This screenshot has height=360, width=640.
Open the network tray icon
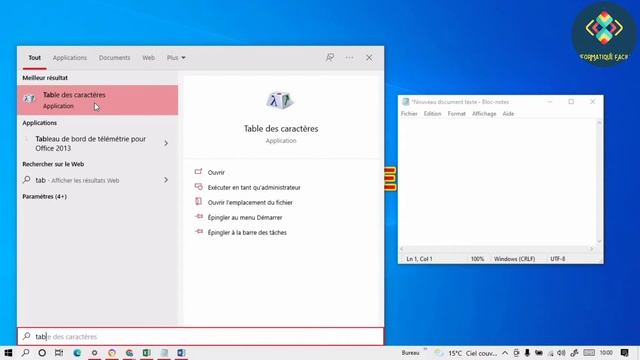[x=551, y=353]
